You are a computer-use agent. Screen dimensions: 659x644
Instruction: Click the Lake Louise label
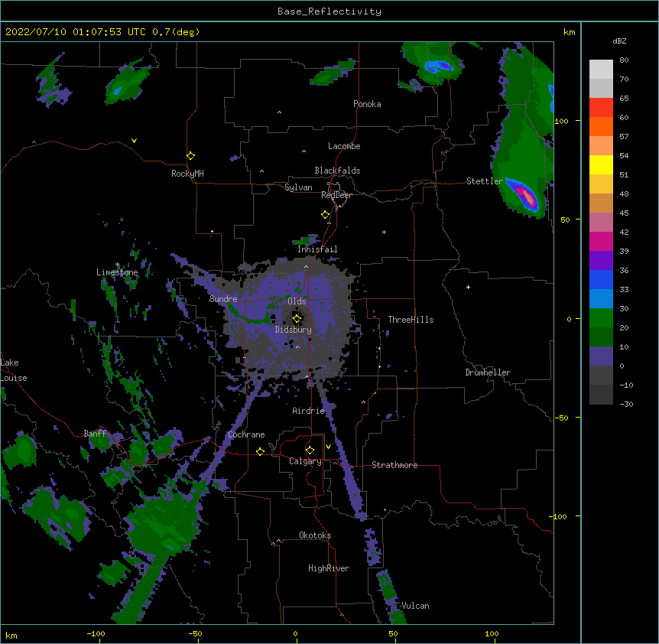tap(14, 370)
